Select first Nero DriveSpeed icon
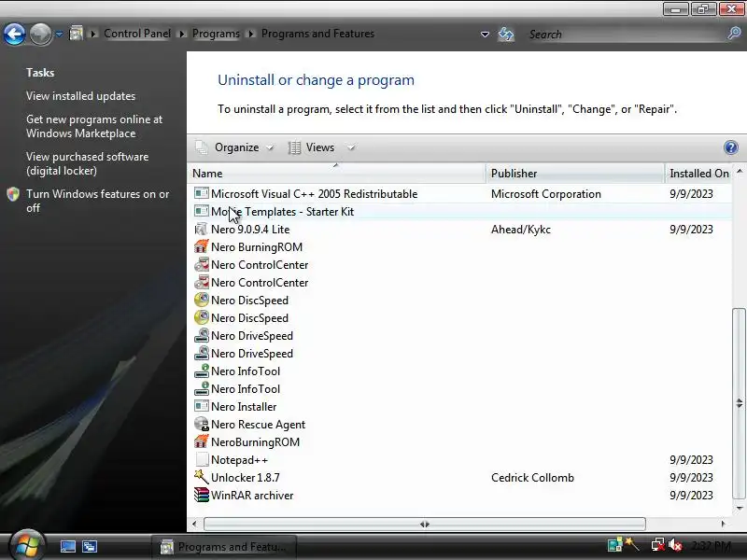Image resolution: width=747 pixels, height=560 pixels. (x=202, y=335)
